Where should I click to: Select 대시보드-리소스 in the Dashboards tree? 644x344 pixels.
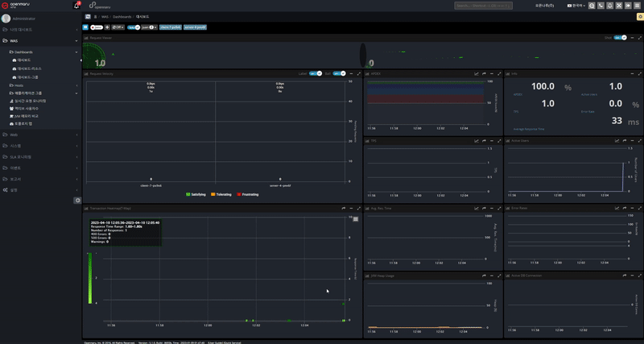(x=30, y=68)
